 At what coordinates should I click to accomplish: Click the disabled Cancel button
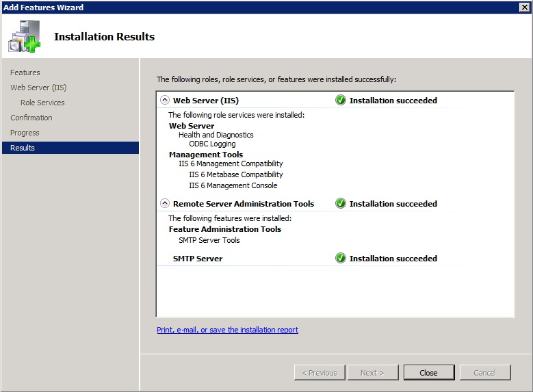point(484,373)
